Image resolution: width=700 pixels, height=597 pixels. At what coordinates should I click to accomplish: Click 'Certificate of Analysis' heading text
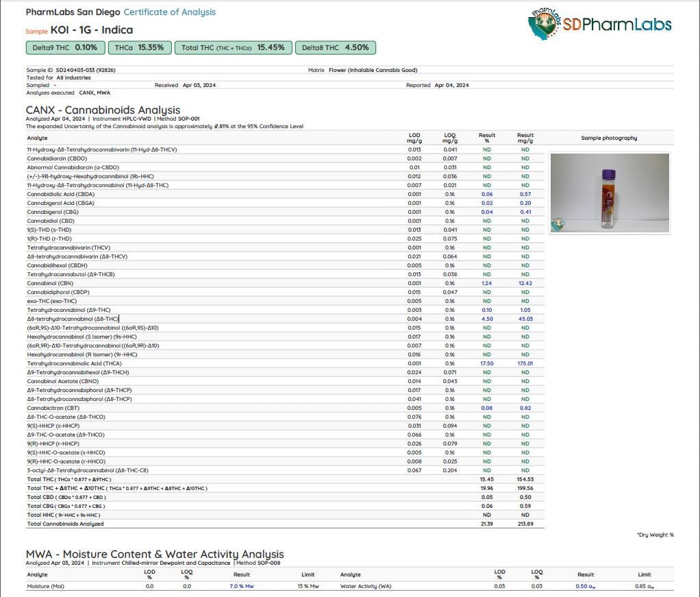170,12
